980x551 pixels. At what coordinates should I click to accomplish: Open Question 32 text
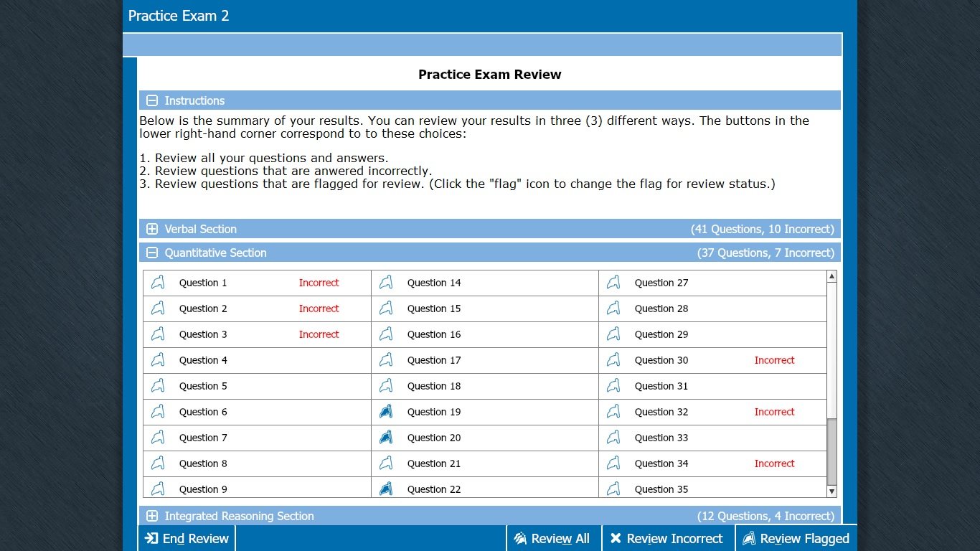(x=661, y=412)
